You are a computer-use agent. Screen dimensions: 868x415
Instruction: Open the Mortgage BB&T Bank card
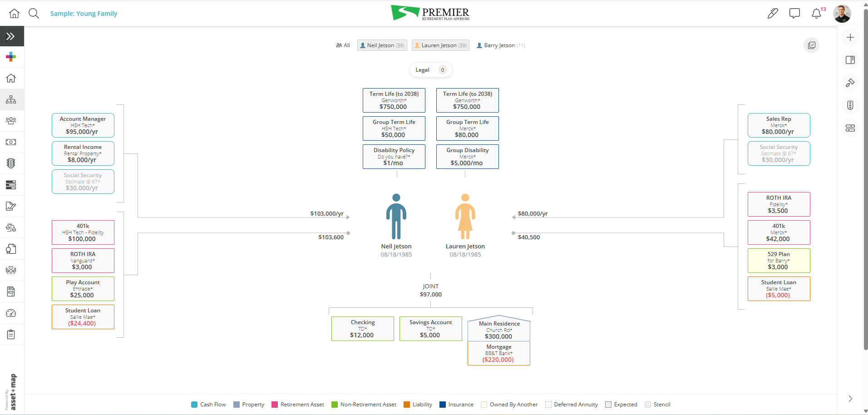click(499, 353)
